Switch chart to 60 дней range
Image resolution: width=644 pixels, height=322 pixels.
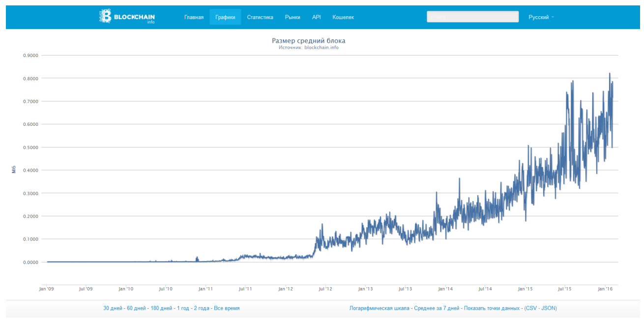136,308
